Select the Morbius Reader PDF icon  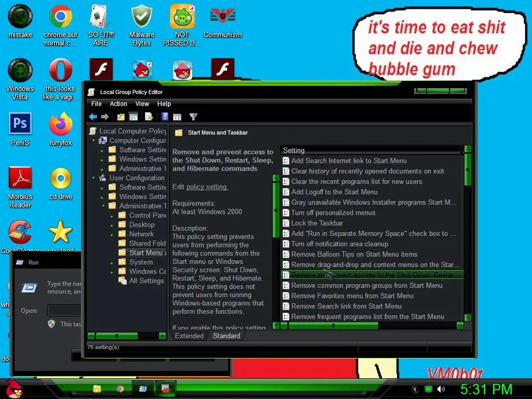pyautogui.click(x=20, y=187)
